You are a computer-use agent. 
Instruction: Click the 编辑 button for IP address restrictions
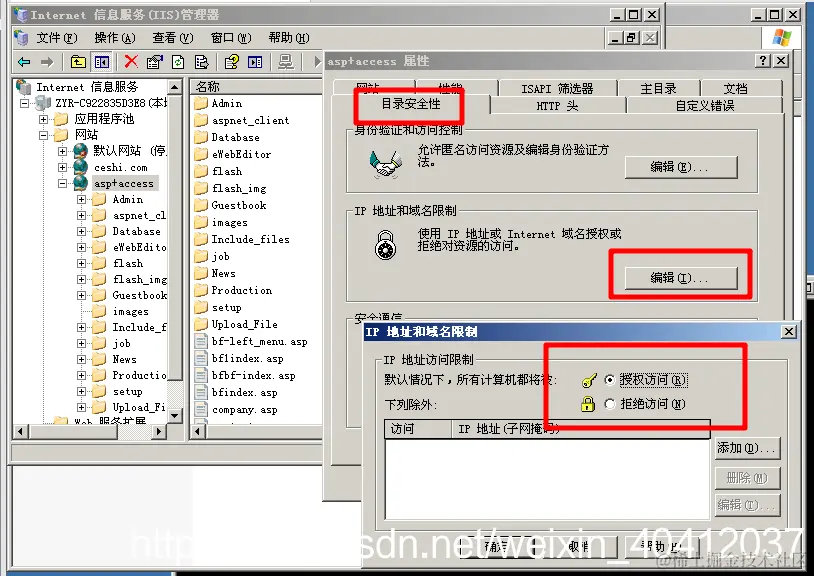pos(679,276)
